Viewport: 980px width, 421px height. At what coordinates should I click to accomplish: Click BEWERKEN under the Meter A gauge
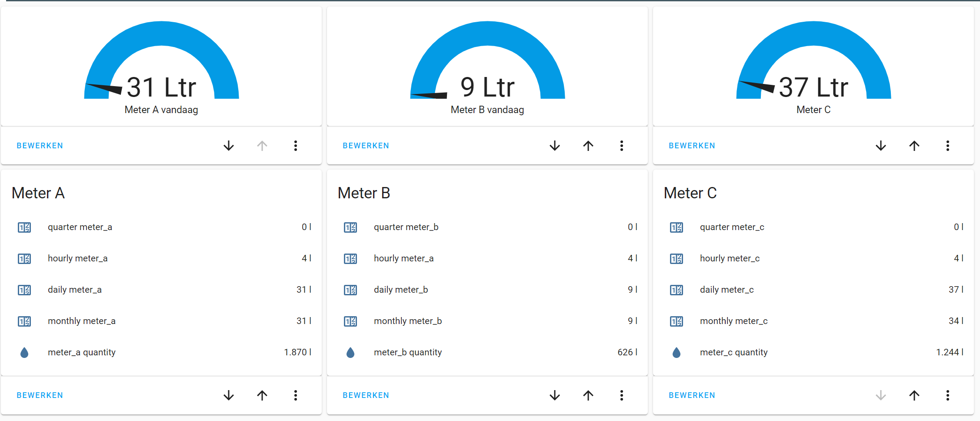pyautogui.click(x=40, y=145)
